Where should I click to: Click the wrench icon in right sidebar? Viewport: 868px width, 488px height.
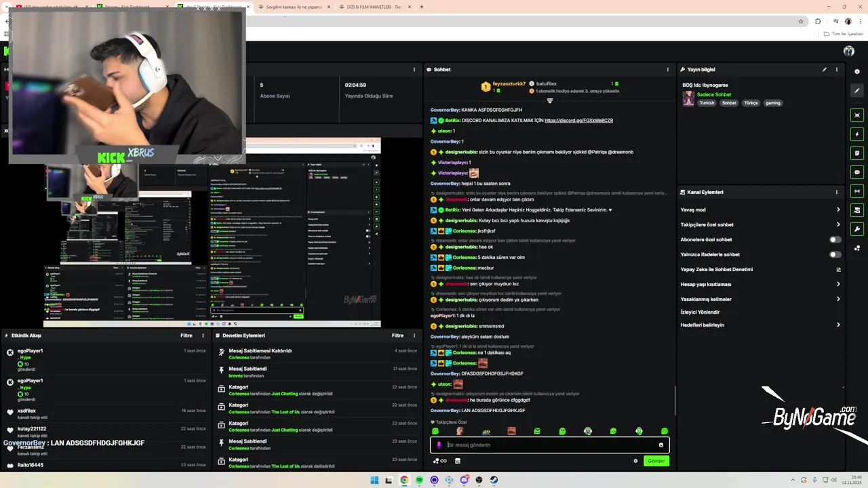tap(857, 229)
